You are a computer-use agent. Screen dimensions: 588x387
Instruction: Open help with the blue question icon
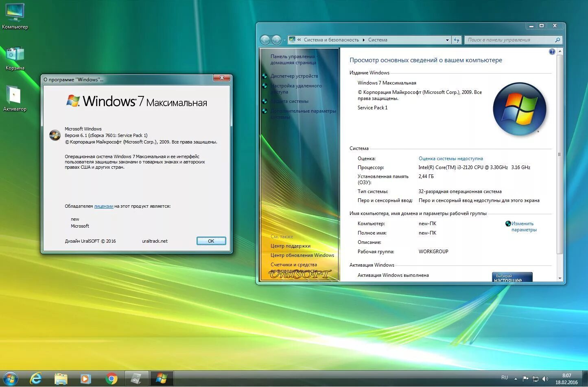click(552, 52)
